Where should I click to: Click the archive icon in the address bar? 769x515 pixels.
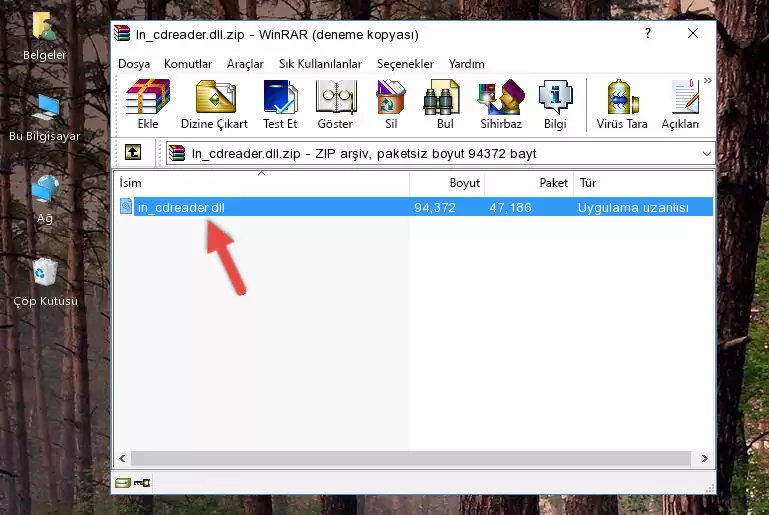(177, 153)
